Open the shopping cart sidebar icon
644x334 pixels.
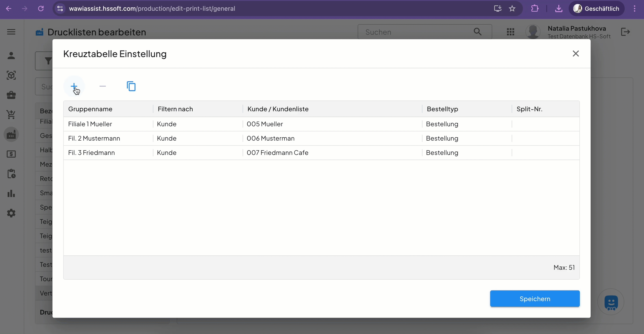point(11,115)
